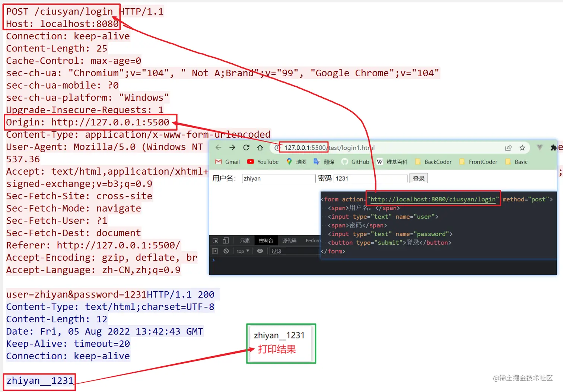The width and height of the screenshot is (563, 392).
Task: Open the 翻译 translate bookmark
Action: point(324,162)
